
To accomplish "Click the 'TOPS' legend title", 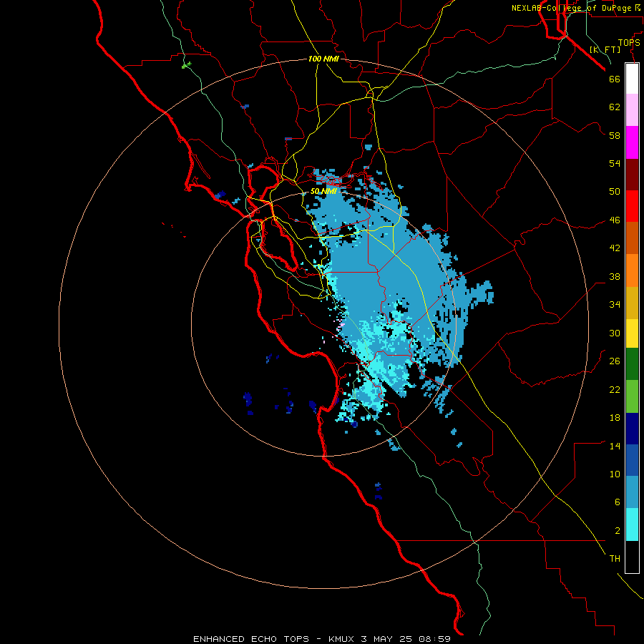I will [629, 43].
